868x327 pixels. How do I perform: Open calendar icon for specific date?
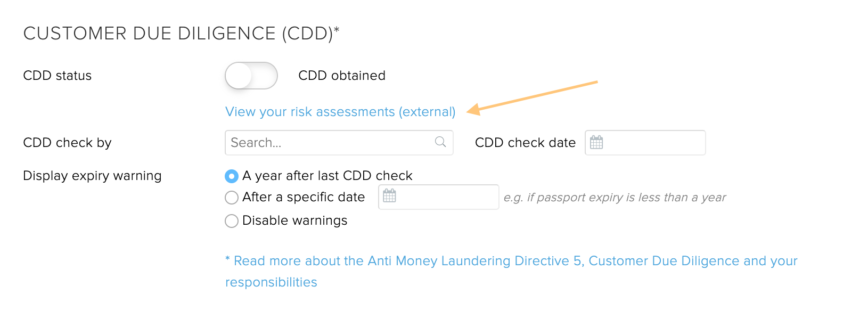click(x=390, y=195)
